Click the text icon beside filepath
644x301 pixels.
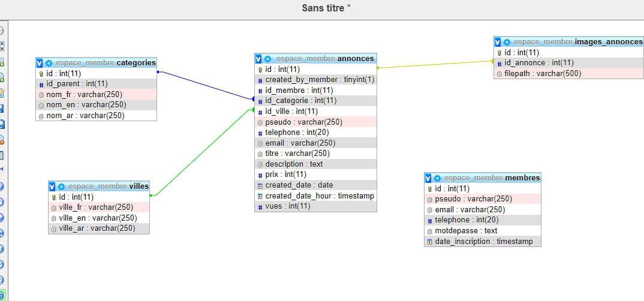pyautogui.click(x=499, y=74)
